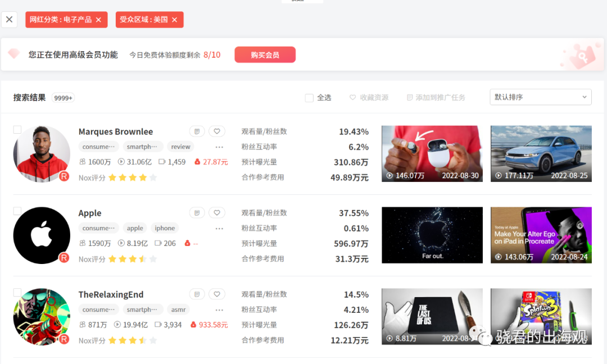This screenshot has width=607, height=364.
Task: Select the review tag under Marques Brownlee
Action: [180, 146]
